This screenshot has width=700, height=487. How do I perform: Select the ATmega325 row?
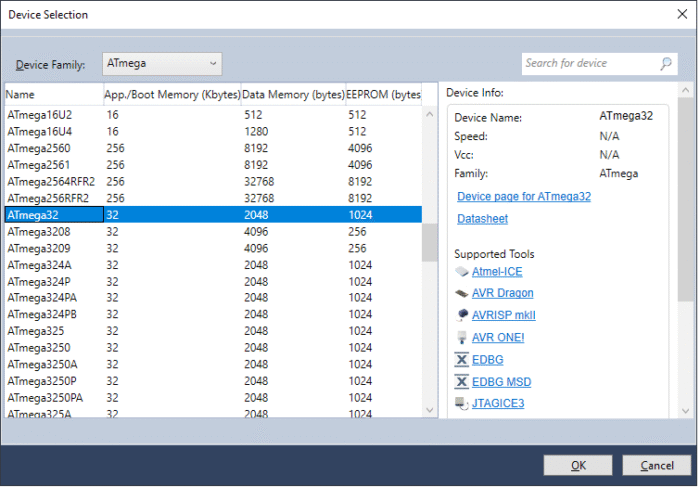pos(213,331)
